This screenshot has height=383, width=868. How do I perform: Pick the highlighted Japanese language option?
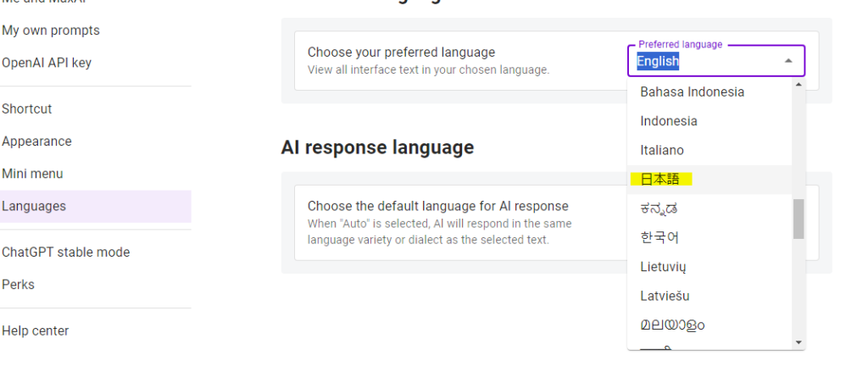[662, 180]
